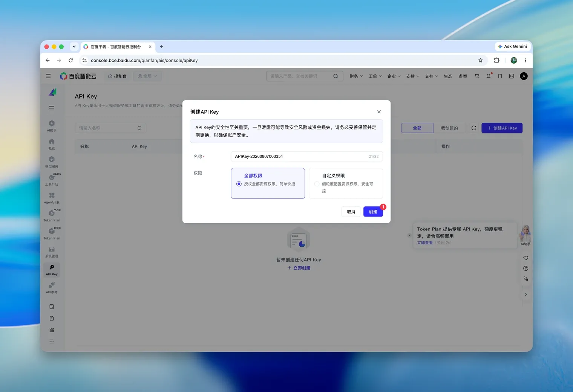Open the 全局 region dropdown
This screenshot has height=392, width=573.
(x=147, y=76)
